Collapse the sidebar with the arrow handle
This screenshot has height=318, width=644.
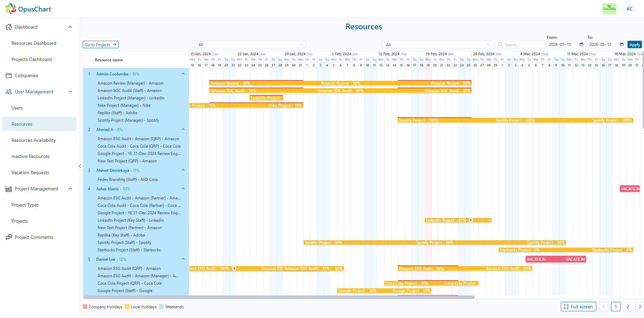(80, 166)
